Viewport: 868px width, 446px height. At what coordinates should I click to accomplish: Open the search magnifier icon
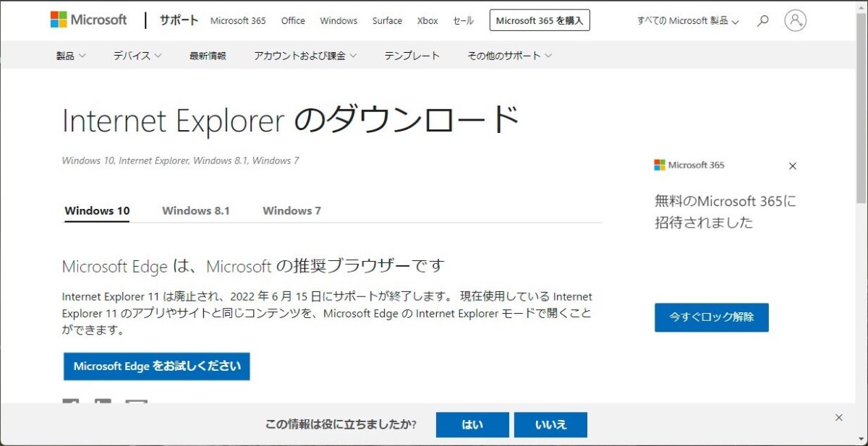(762, 21)
